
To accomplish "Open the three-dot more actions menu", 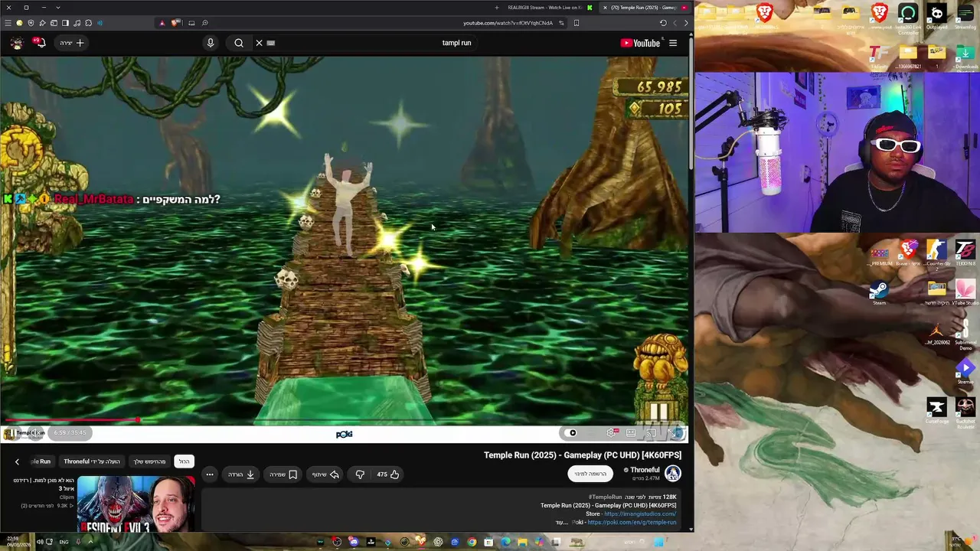I will click(210, 474).
